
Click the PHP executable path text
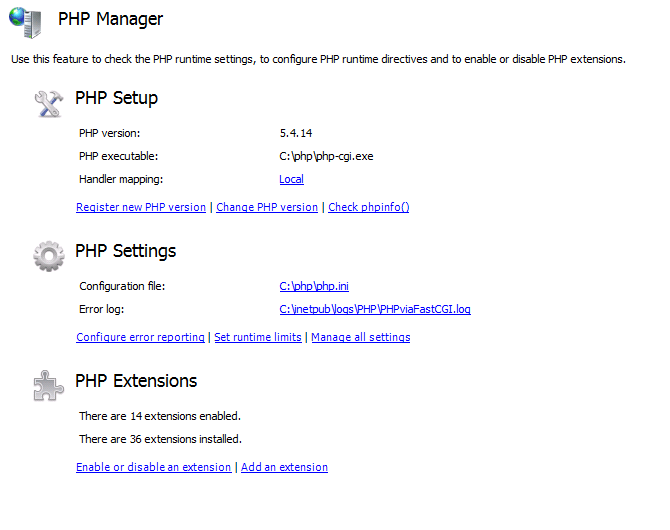pyautogui.click(x=326, y=156)
